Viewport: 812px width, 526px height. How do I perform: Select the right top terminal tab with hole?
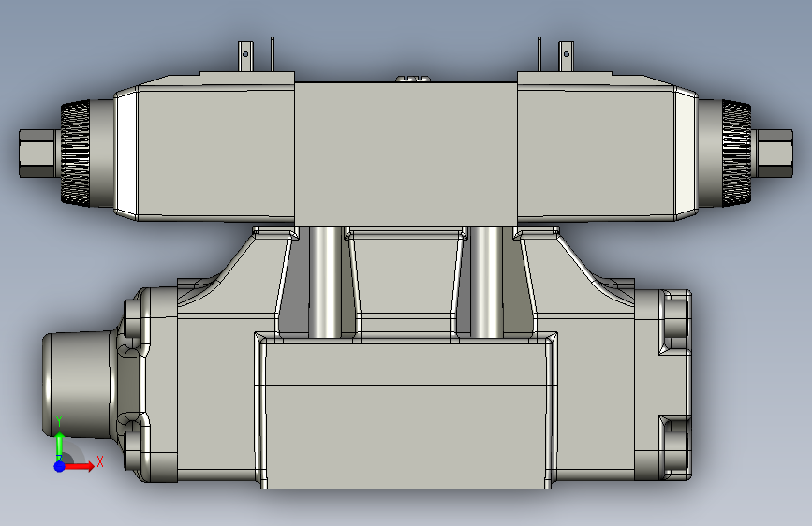click(566, 56)
